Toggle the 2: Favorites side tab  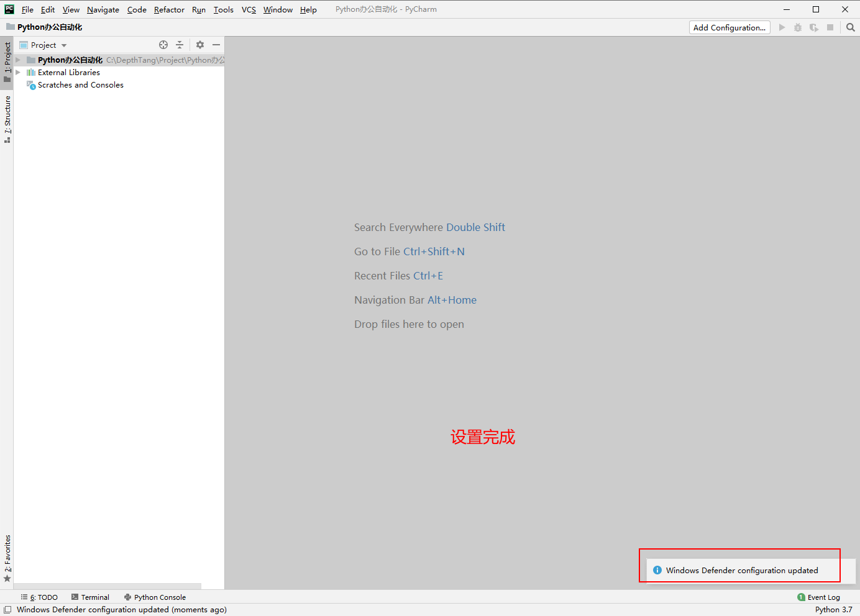pyautogui.click(x=7, y=558)
